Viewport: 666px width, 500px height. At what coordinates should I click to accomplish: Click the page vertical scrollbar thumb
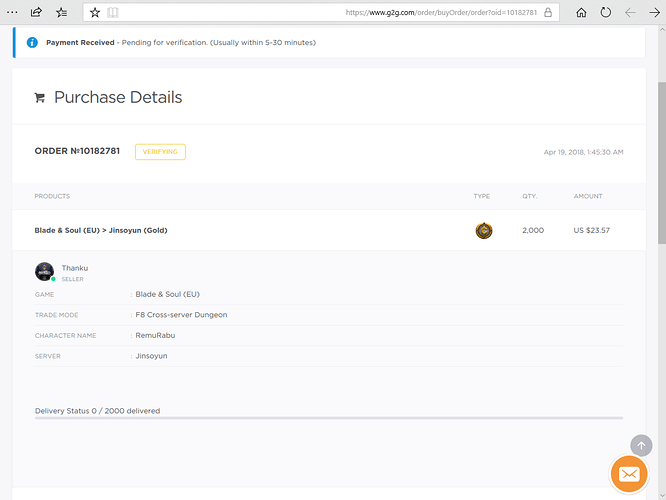[662, 163]
